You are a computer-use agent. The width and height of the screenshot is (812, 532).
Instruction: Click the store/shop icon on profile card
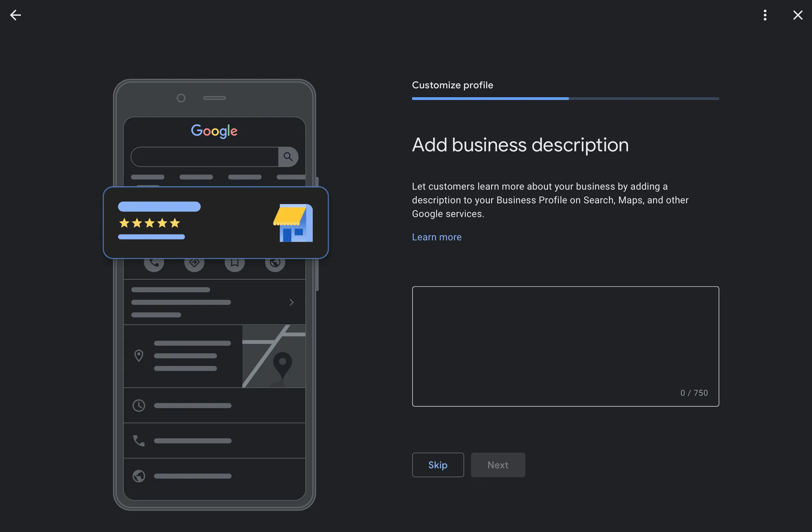pyautogui.click(x=292, y=223)
